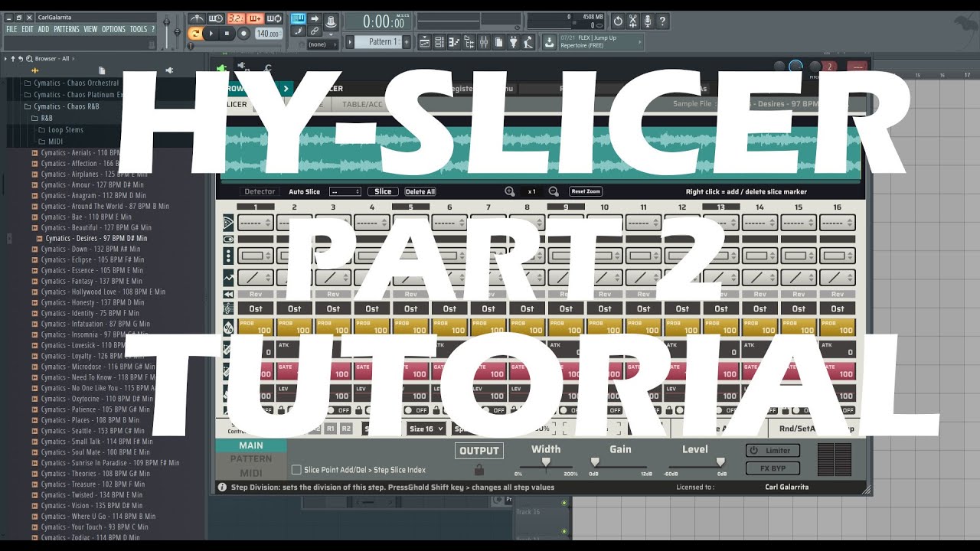Toggle the 3.2.1 countdown before recording
Screen dimensions: 980x551
pyautogui.click(x=236, y=18)
